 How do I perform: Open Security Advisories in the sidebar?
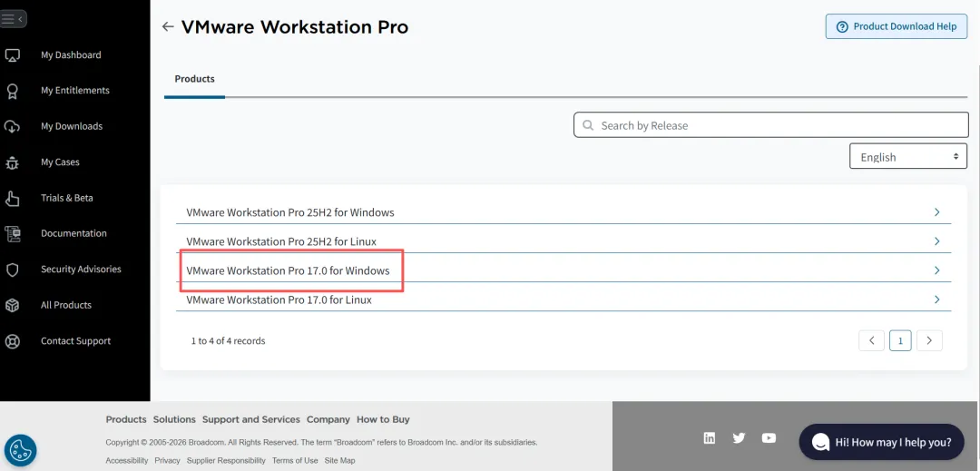(x=81, y=270)
